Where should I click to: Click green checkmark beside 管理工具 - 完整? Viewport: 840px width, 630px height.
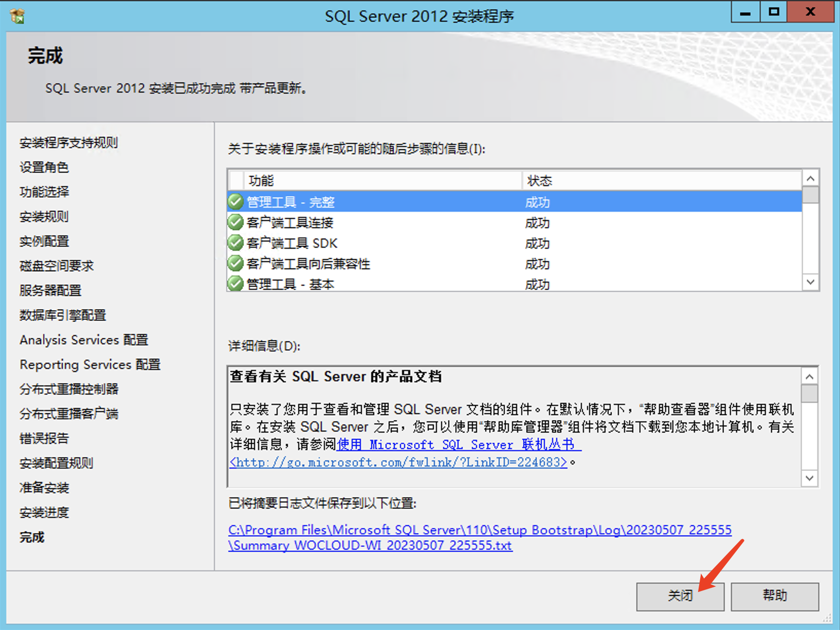[x=235, y=202]
